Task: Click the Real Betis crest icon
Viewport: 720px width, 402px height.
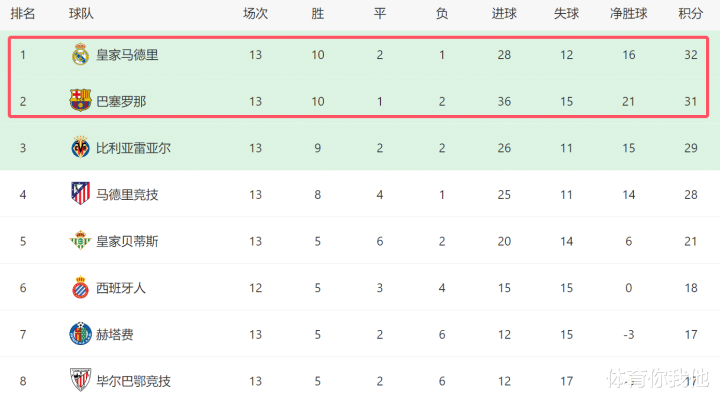Action: pyautogui.click(x=80, y=241)
